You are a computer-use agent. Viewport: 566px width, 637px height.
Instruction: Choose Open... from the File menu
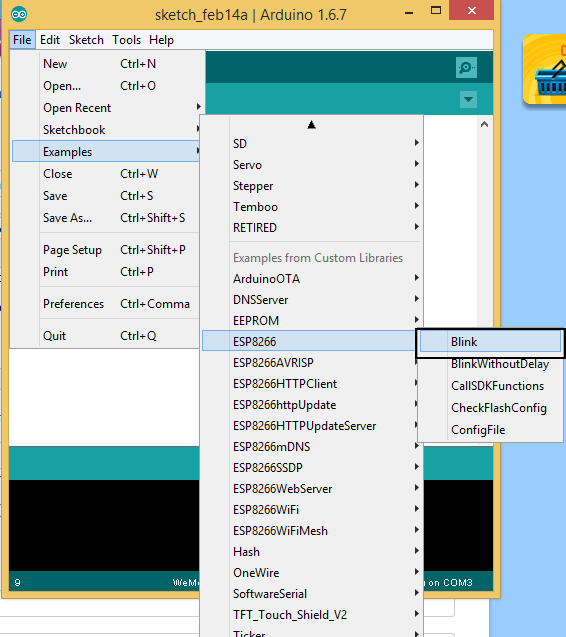(x=108, y=86)
